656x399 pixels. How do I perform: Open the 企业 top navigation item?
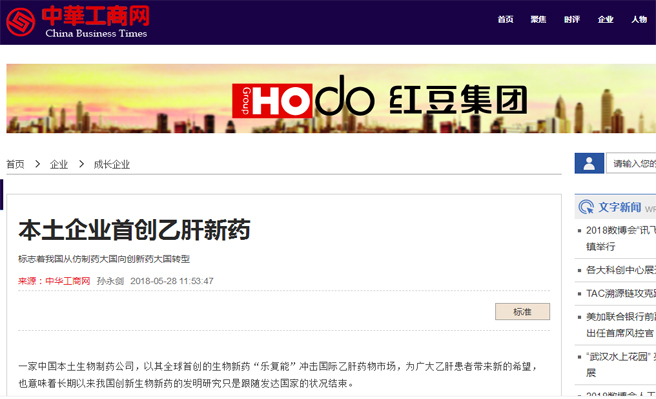coord(605,20)
